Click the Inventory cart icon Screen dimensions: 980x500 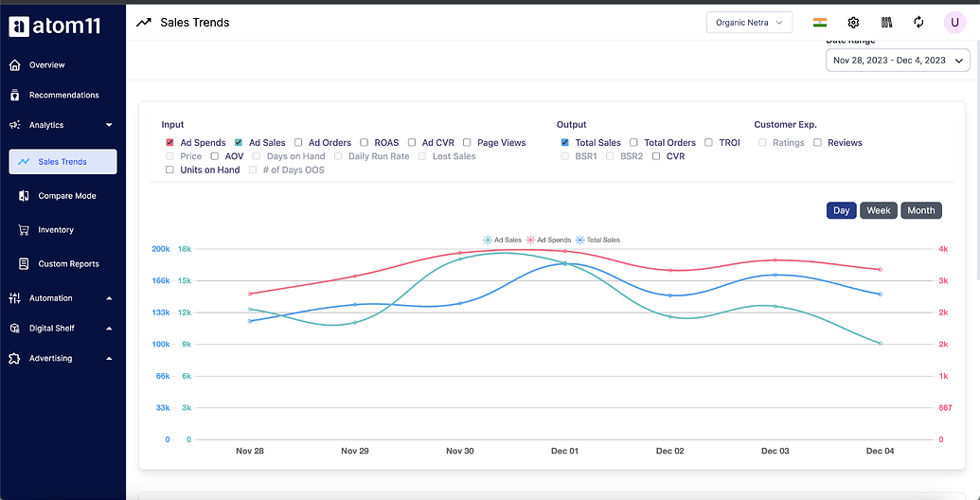coord(24,230)
